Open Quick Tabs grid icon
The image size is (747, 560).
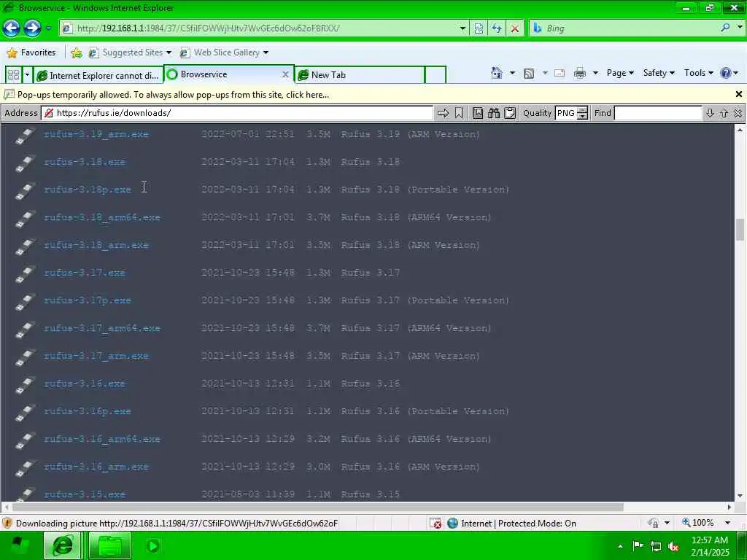coord(13,75)
